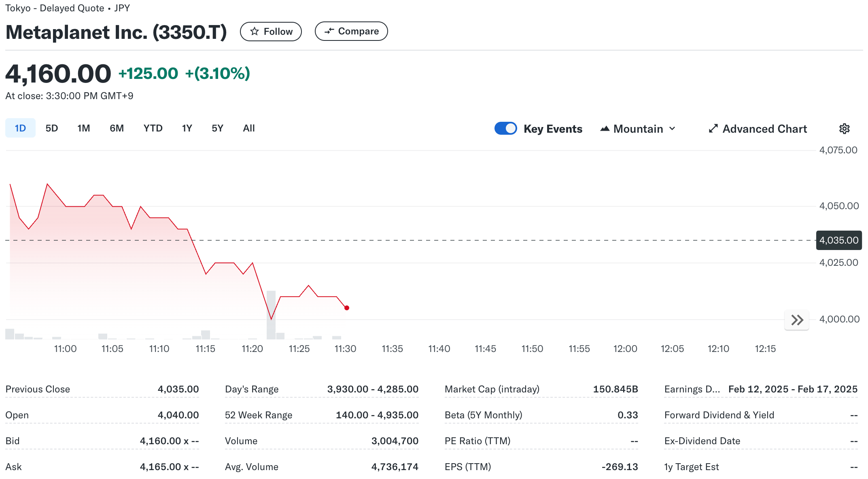Click the Ex-Dividend Date label
This screenshot has width=868, height=479.
pyautogui.click(x=702, y=441)
